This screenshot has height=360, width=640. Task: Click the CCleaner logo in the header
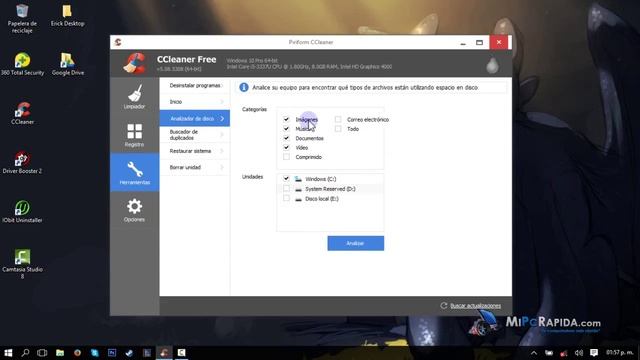click(x=135, y=63)
